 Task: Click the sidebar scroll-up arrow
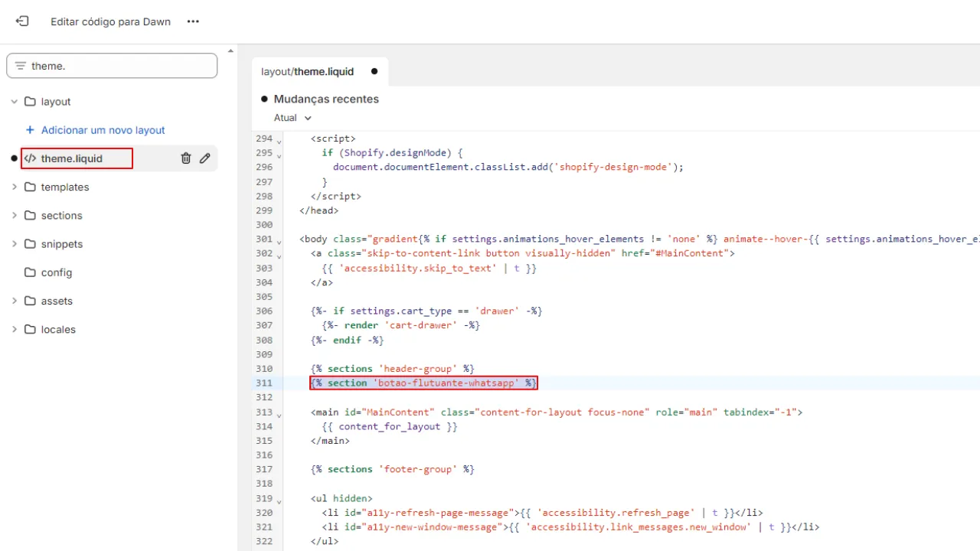tap(230, 51)
